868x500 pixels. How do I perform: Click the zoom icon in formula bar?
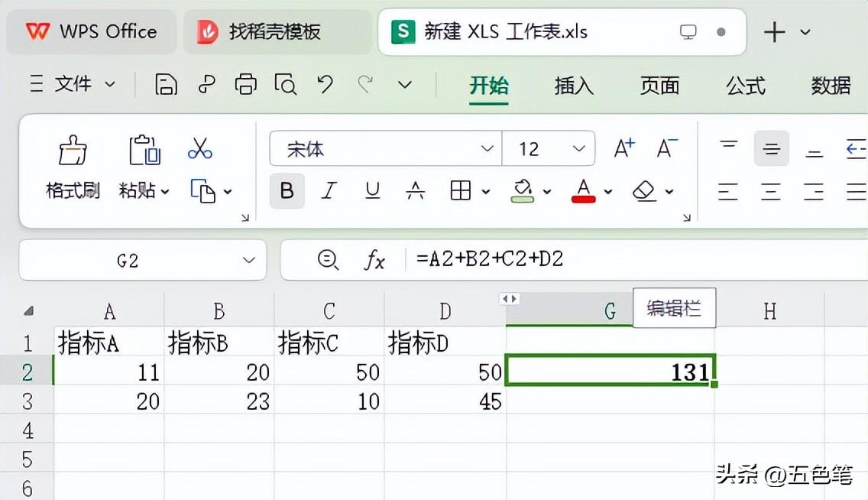tap(329, 259)
